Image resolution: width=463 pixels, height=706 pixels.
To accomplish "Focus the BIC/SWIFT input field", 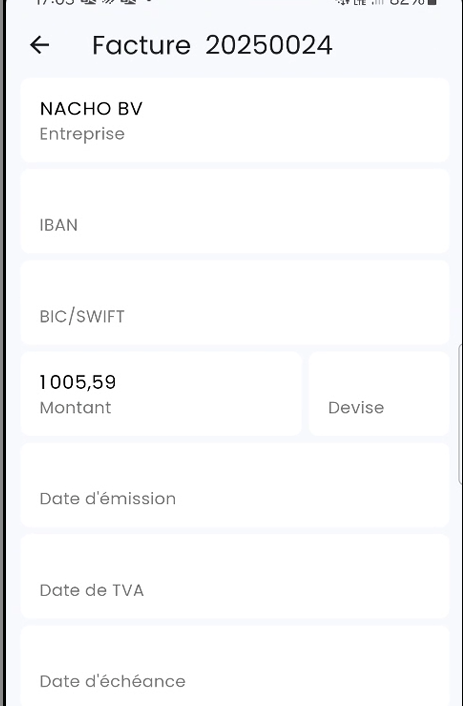I will click(x=235, y=303).
